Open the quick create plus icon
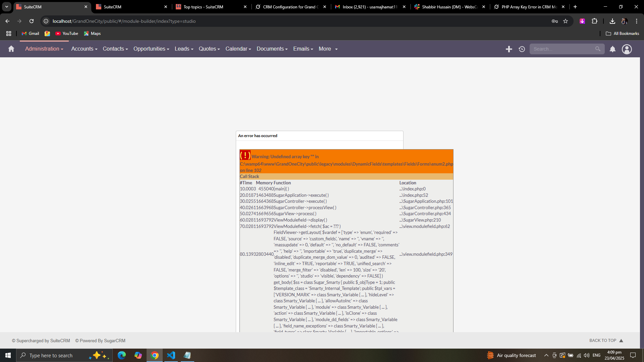The image size is (644, 362). click(x=509, y=49)
